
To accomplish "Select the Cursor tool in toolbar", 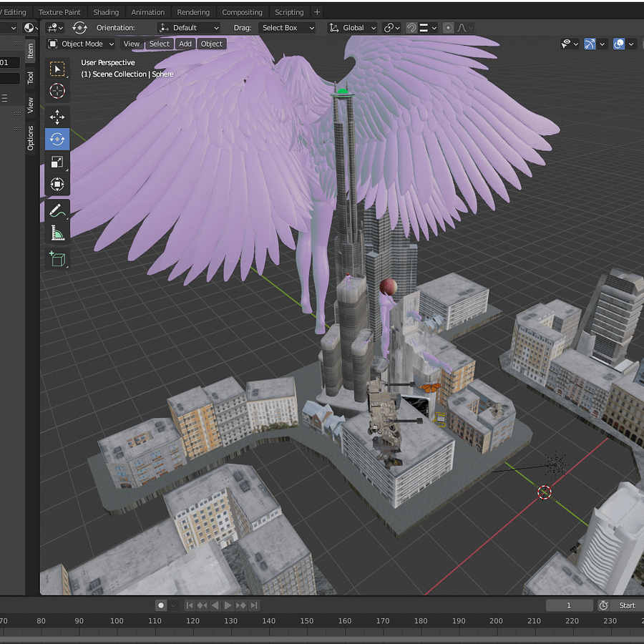I will click(57, 91).
